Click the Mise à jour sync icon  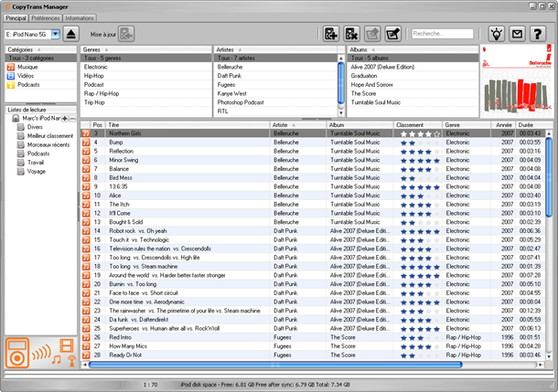tap(126, 34)
